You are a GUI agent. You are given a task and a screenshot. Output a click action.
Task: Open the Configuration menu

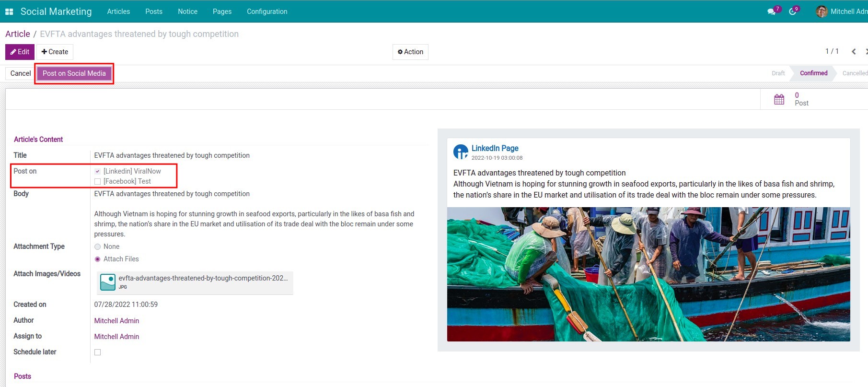coord(267,12)
